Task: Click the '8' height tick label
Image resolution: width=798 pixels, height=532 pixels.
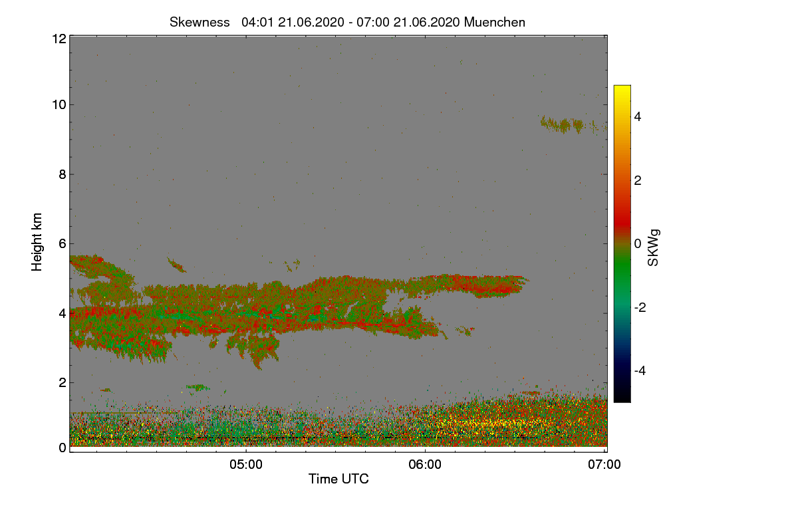Action: [62, 174]
